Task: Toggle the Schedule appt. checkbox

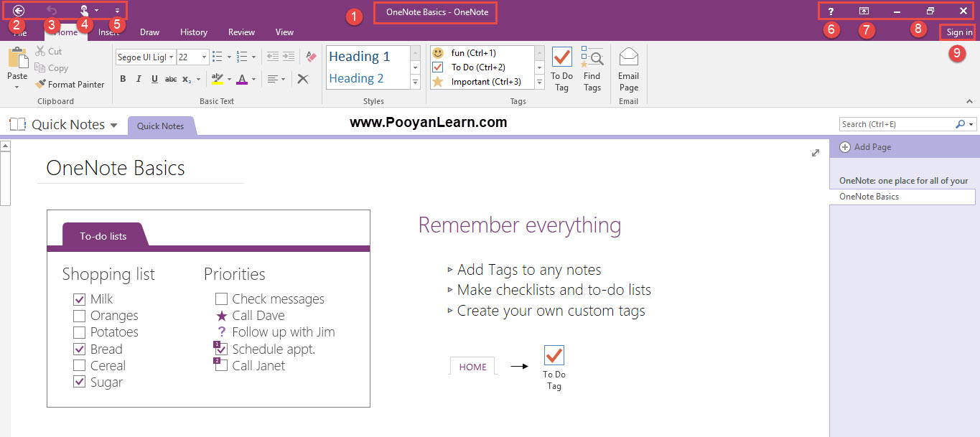Action: (222, 349)
